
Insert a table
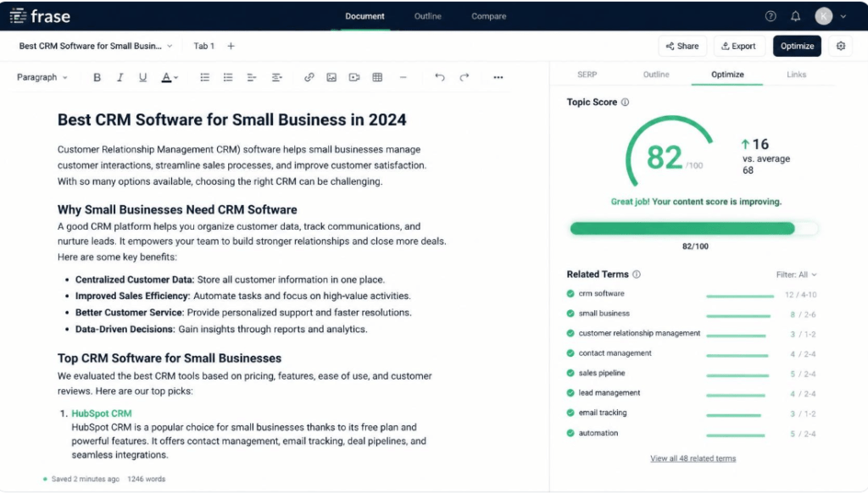[377, 77]
